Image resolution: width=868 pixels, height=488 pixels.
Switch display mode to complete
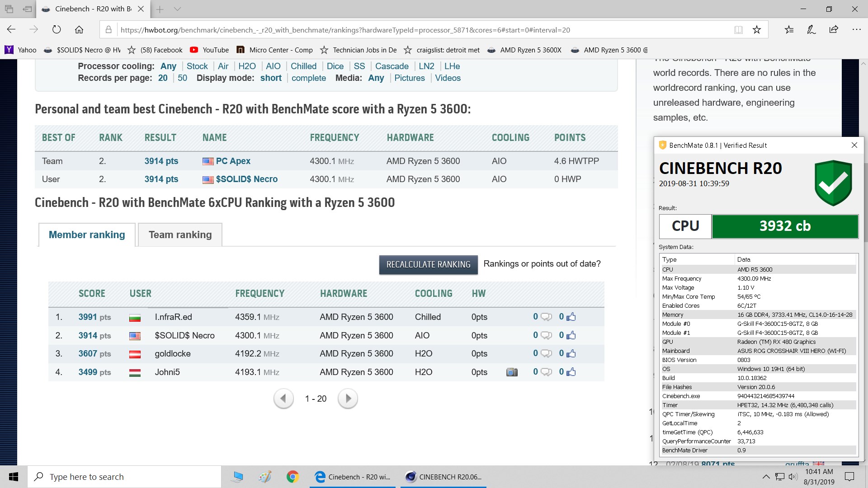[x=309, y=78]
